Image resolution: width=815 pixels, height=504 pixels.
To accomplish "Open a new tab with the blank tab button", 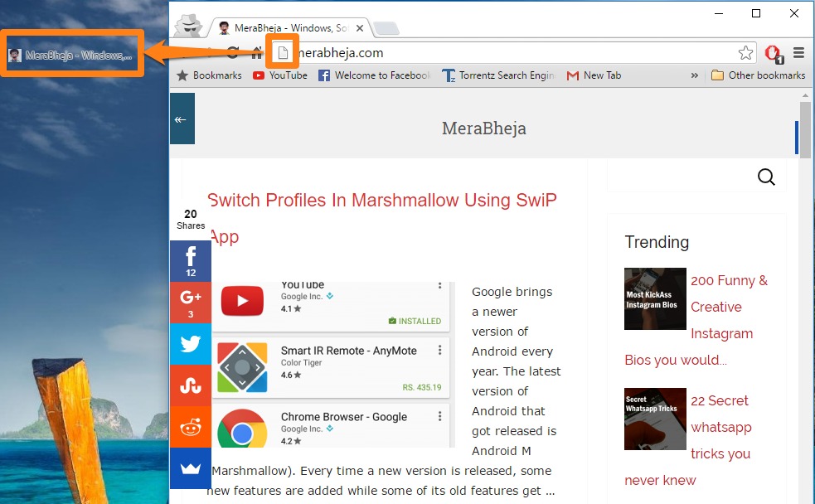I will (x=386, y=28).
